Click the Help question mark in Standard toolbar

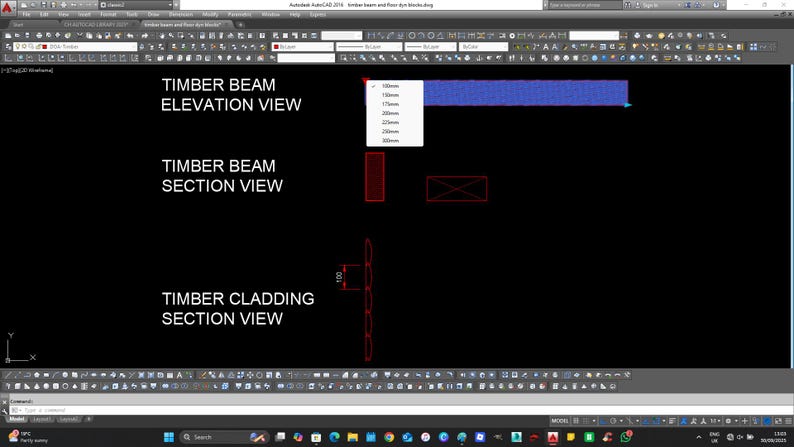point(262,35)
